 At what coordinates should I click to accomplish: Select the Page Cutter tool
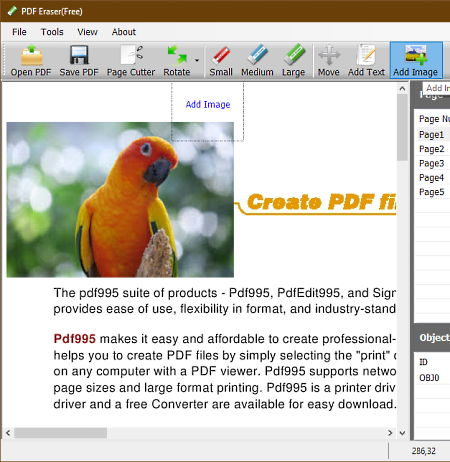coord(131,61)
